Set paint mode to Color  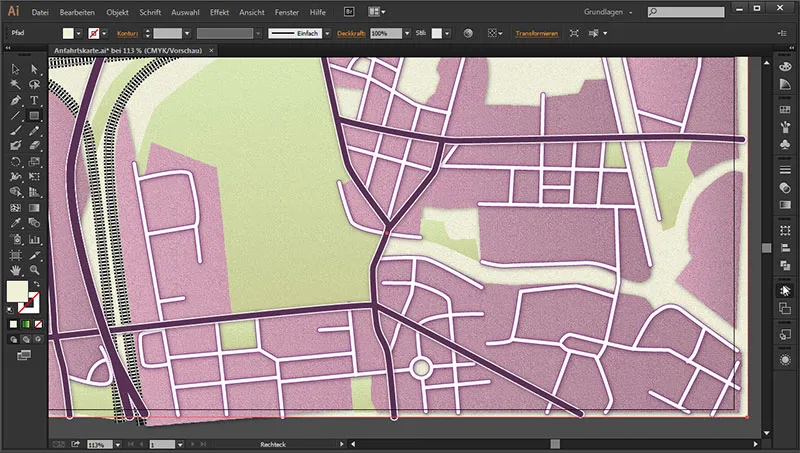pyautogui.click(x=13, y=324)
